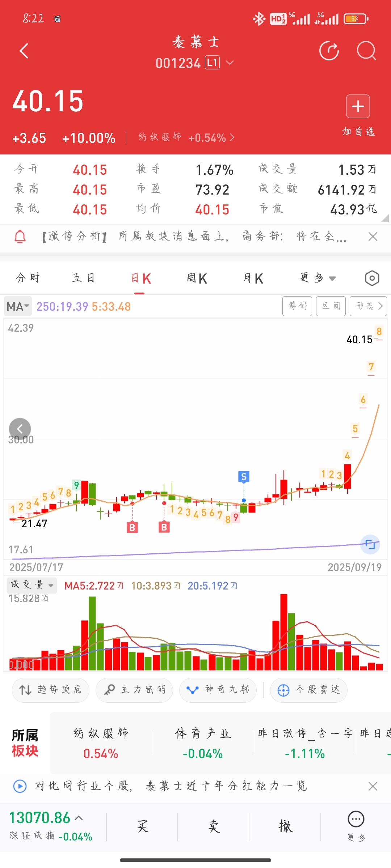
Task: Tap the blue landscape-mode chart icon
Action: pos(370,544)
